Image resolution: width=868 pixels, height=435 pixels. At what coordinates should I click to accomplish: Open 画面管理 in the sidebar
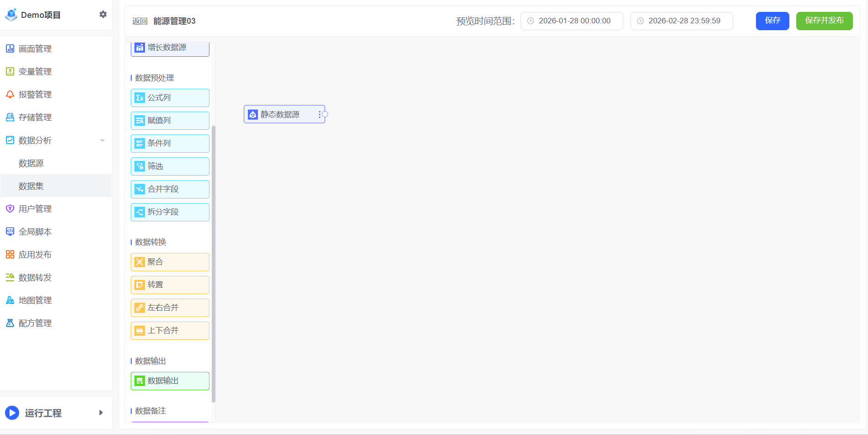coord(35,49)
